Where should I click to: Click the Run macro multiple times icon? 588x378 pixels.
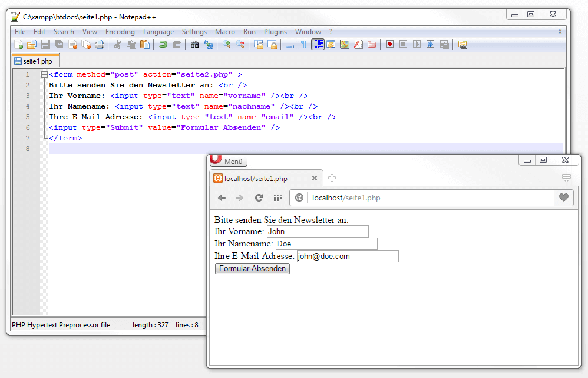click(430, 44)
